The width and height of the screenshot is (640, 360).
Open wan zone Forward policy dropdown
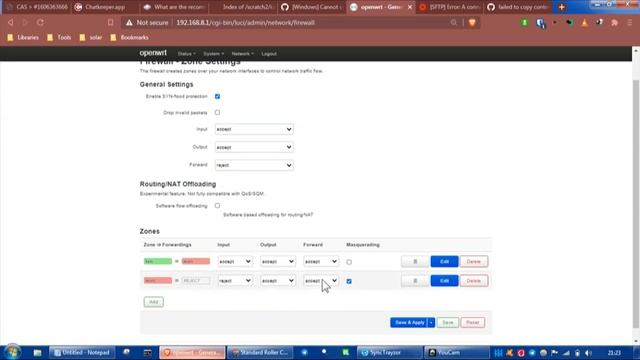click(x=321, y=281)
